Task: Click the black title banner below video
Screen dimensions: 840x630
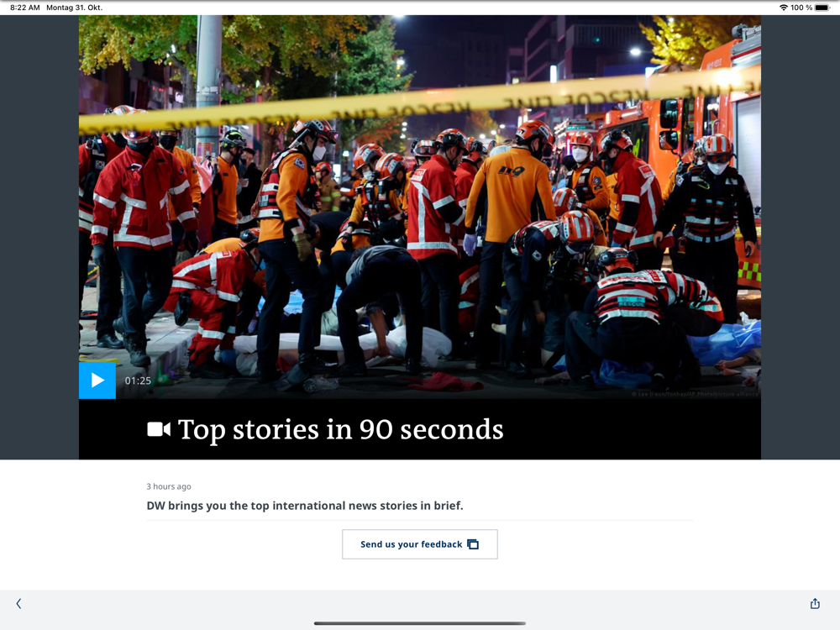Action: (420, 429)
